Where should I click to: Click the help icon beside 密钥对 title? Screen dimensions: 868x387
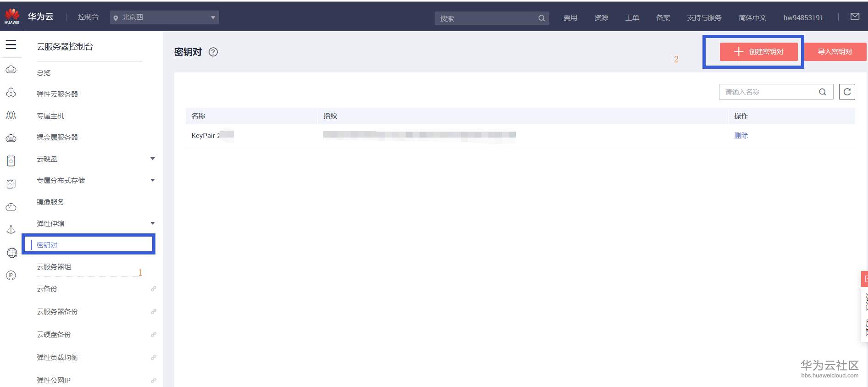point(213,52)
